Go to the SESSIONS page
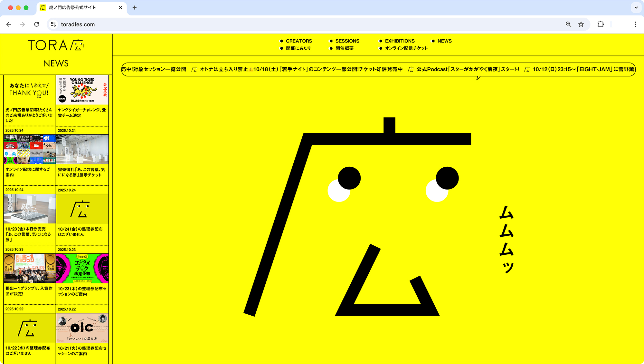 click(x=347, y=41)
